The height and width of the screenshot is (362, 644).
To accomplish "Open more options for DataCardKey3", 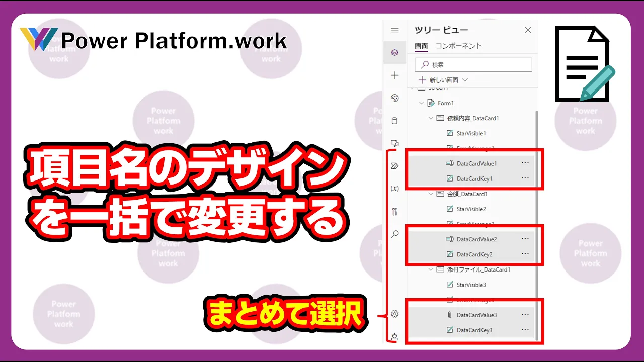I will pos(525,330).
